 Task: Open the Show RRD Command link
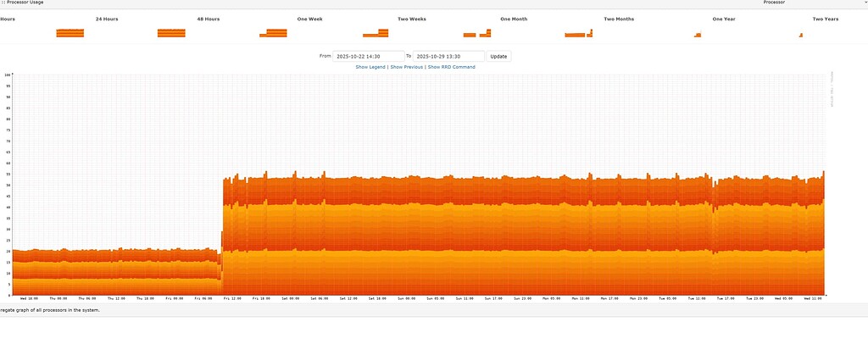(451, 67)
